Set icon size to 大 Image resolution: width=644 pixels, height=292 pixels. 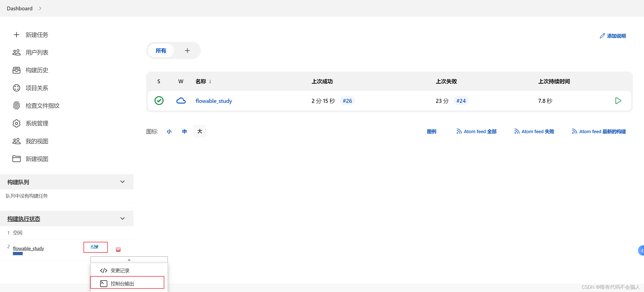pyautogui.click(x=200, y=131)
